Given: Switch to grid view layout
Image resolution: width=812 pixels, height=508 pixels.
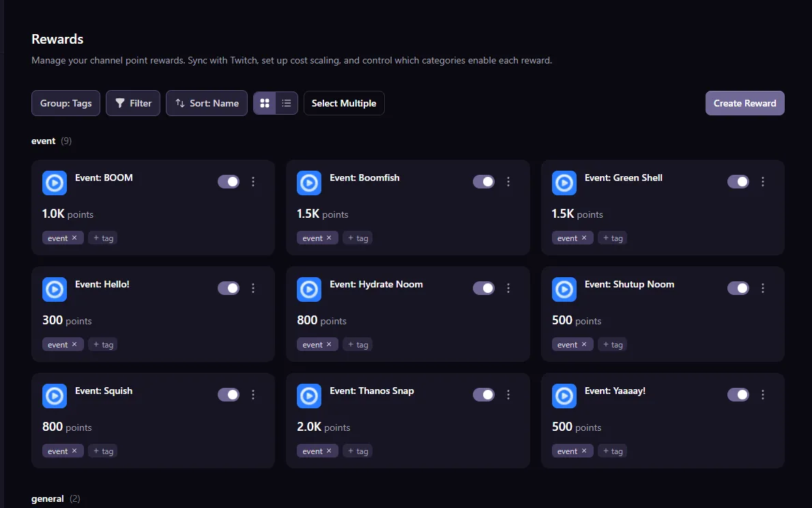Looking at the screenshot, I should 265,102.
